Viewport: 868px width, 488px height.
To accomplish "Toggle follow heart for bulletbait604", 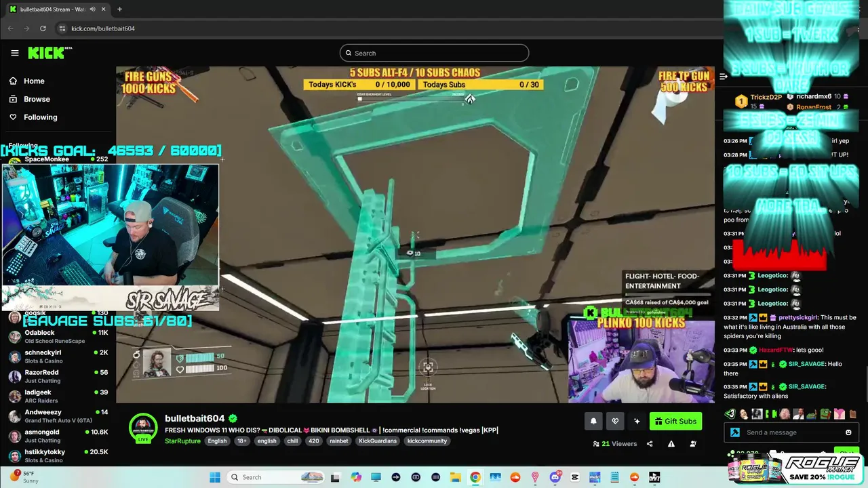I will pos(615,421).
